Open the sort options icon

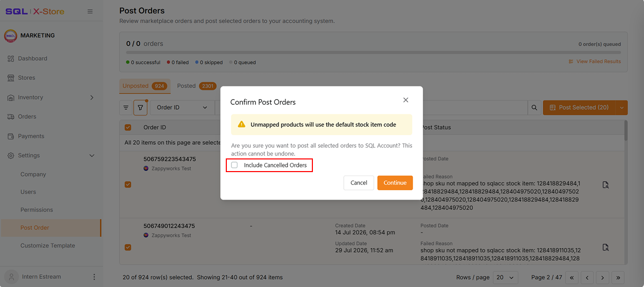(x=126, y=108)
